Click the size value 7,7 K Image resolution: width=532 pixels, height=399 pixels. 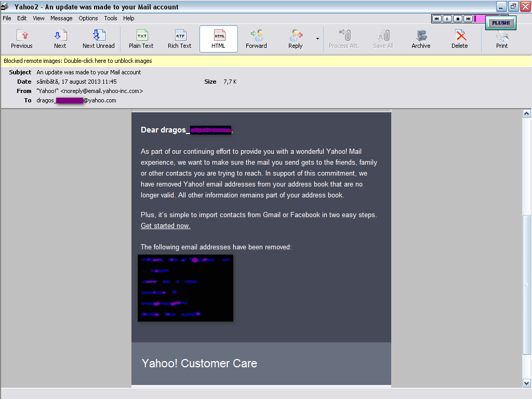(230, 82)
